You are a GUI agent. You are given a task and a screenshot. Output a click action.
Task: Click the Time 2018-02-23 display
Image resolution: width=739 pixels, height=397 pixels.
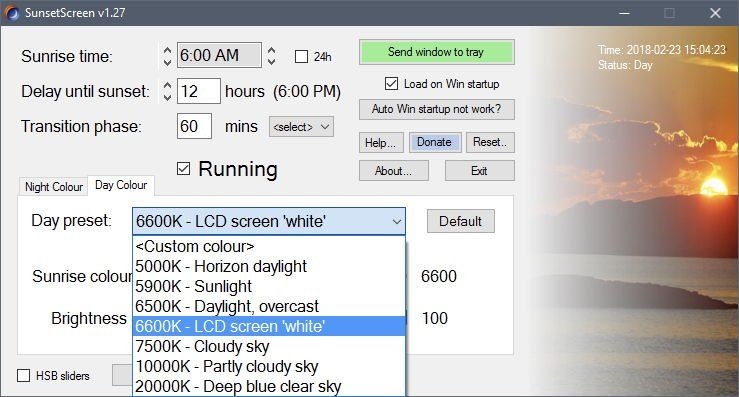tap(662, 50)
